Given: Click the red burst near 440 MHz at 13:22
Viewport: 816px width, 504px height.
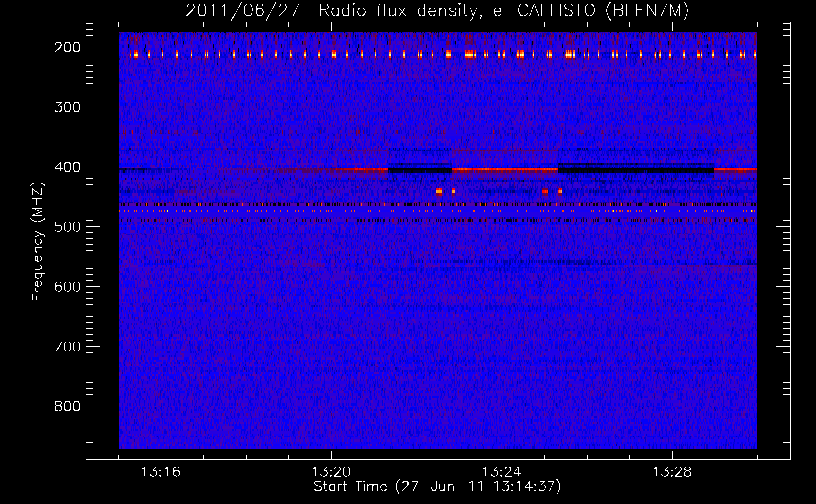Looking at the screenshot, I should [x=439, y=191].
